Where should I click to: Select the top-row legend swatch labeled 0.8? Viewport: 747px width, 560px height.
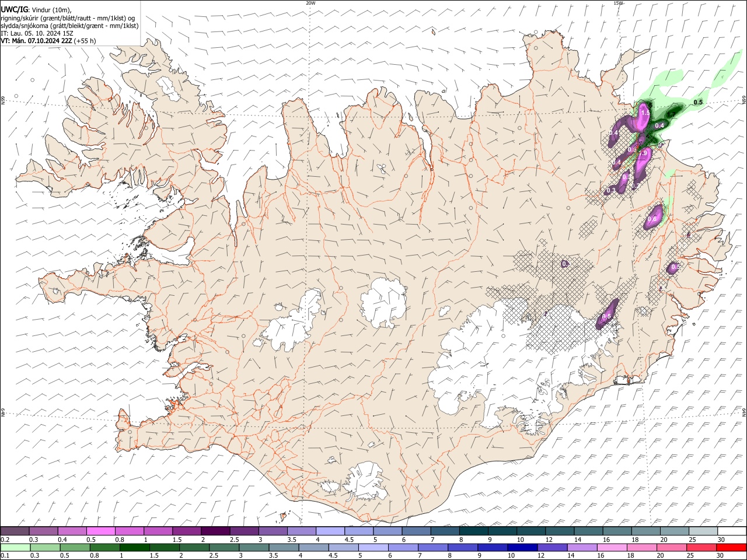tap(129, 531)
